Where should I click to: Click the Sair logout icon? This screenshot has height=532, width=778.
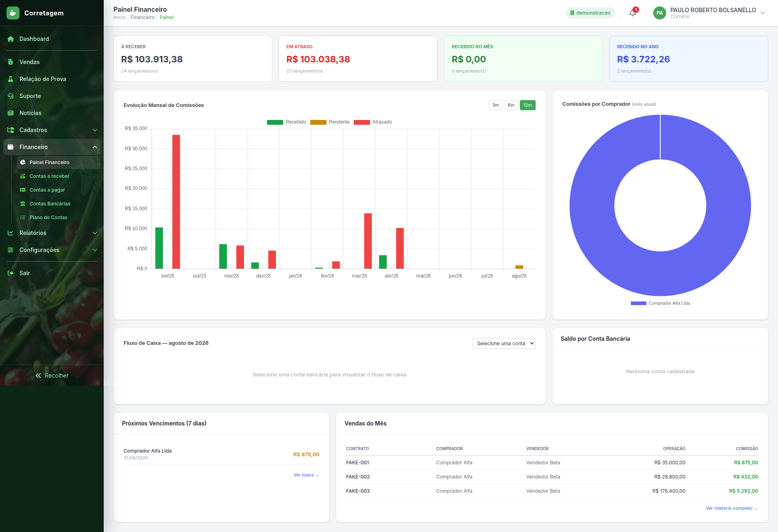[x=11, y=273]
